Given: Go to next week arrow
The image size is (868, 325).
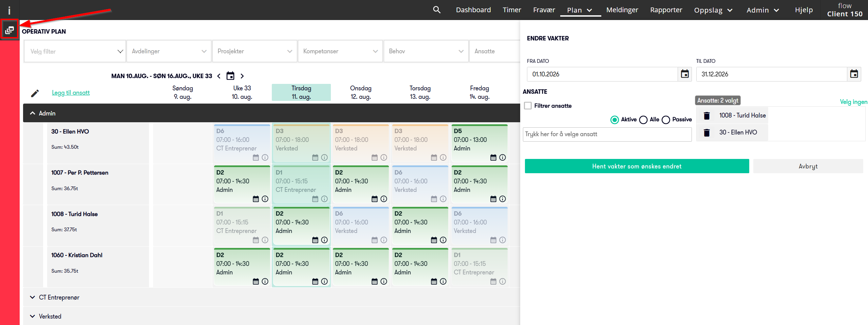Looking at the screenshot, I should pos(242,76).
